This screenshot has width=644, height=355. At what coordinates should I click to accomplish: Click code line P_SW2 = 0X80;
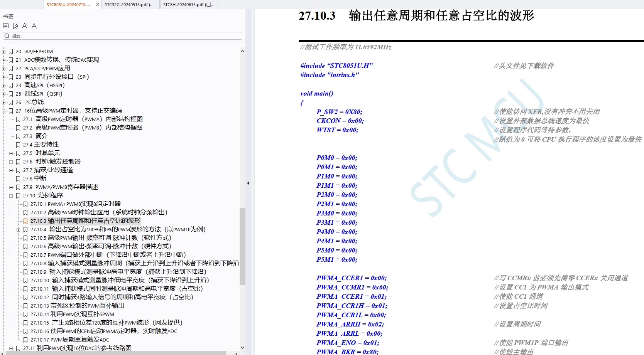(340, 112)
